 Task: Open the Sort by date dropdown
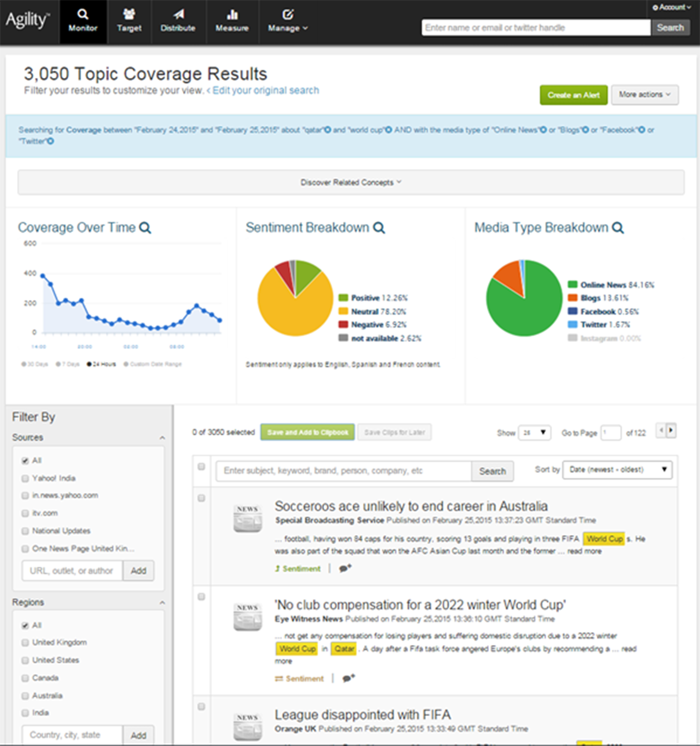click(617, 469)
